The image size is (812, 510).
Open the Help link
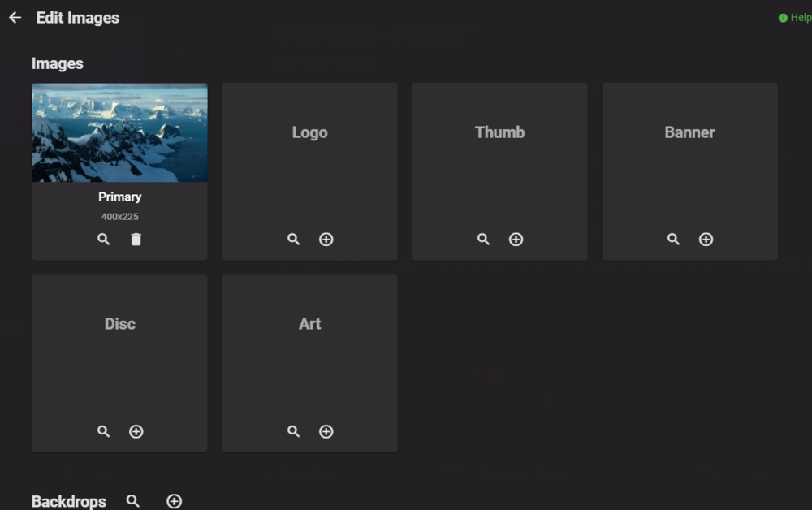tap(794, 17)
